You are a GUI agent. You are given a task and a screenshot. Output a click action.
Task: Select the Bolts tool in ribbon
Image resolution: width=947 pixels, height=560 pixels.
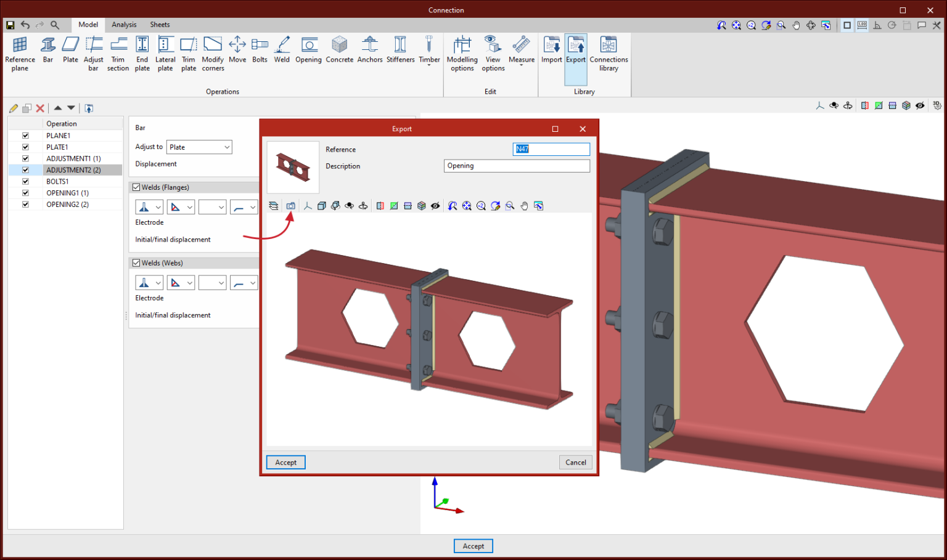pos(260,49)
